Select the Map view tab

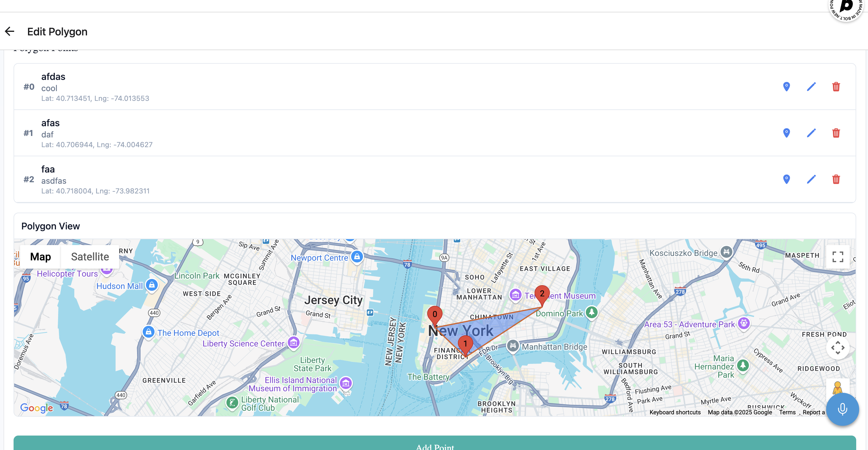coord(40,257)
